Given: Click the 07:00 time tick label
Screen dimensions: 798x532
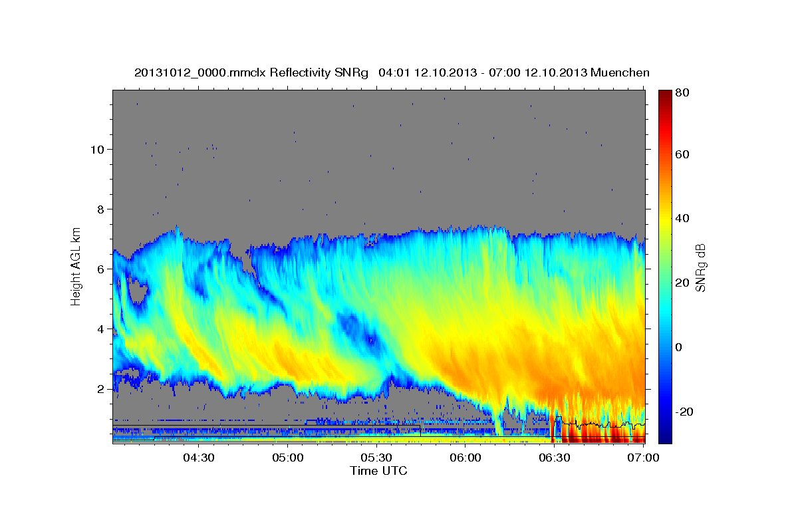Looking at the screenshot, I should (x=644, y=458).
